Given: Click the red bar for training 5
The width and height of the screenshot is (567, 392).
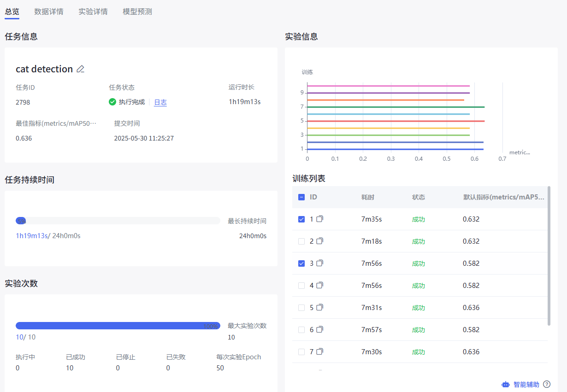Looking at the screenshot, I should coord(396,121).
